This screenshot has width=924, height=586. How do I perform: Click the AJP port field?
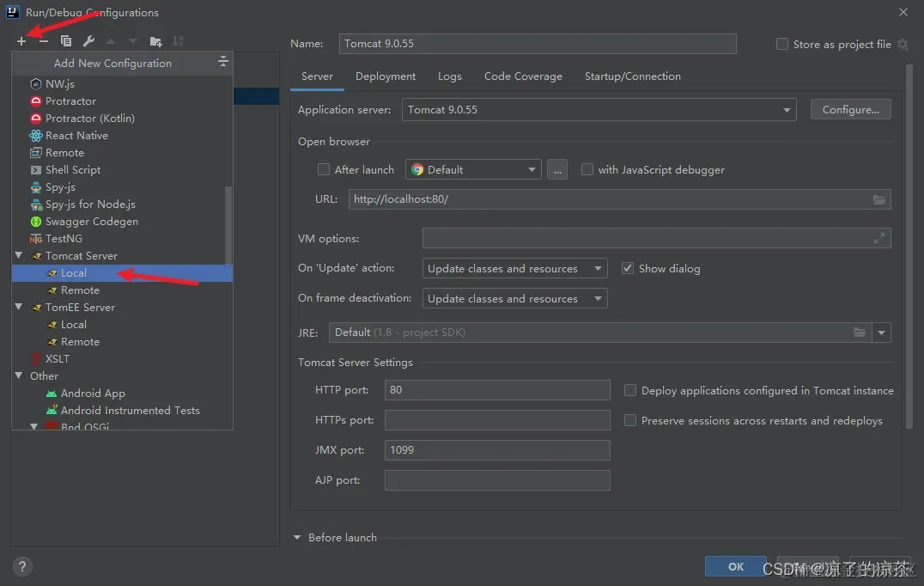pyautogui.click(x=497, y=479)
